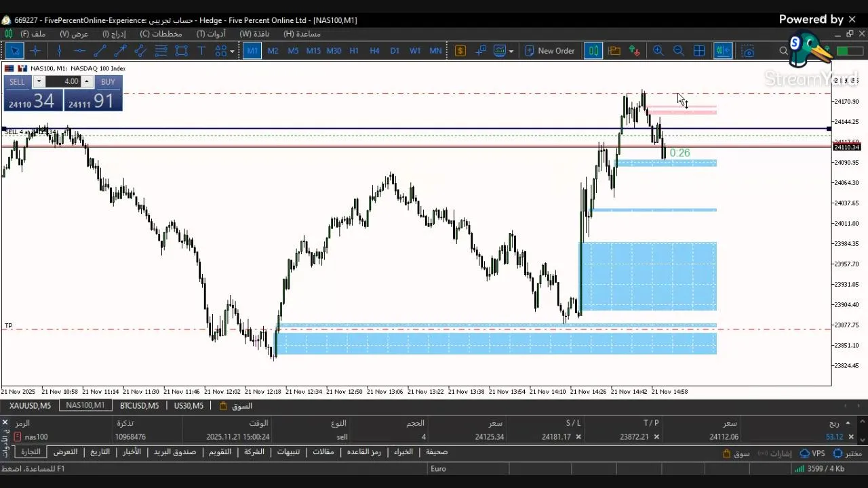The height and width of the screenshot is (488, 868).
Task: Zoom out on the chart
Action: [x=678, y=51]
